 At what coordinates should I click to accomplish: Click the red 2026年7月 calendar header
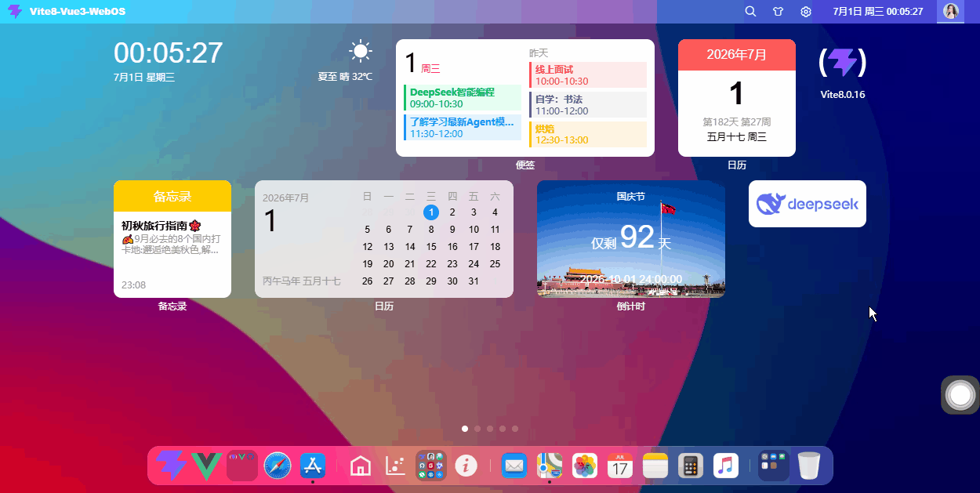[x=737, y=55]
